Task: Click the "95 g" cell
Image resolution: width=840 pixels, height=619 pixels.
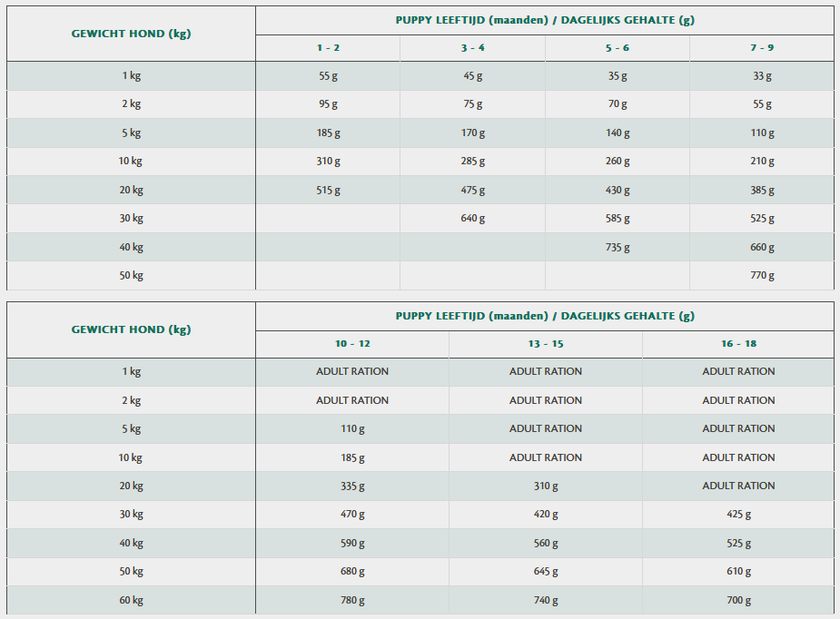Action: 328,104
